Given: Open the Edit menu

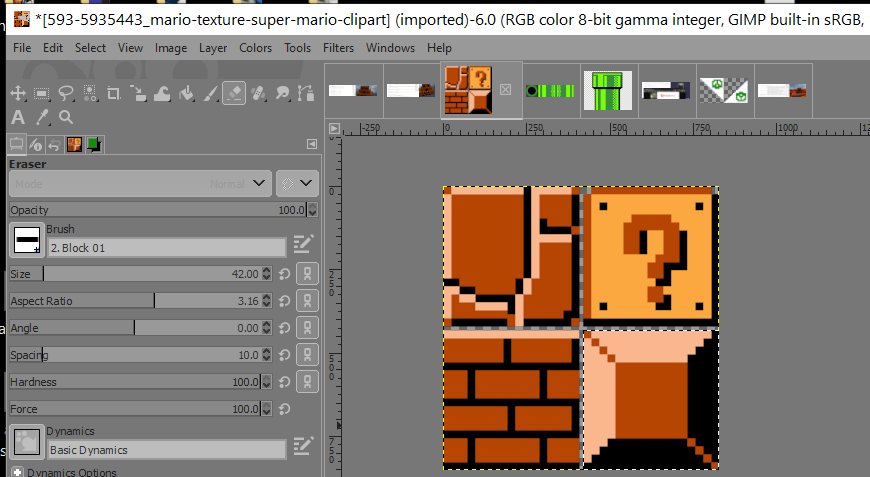Looking at the screenshot, I should [53, 48].
